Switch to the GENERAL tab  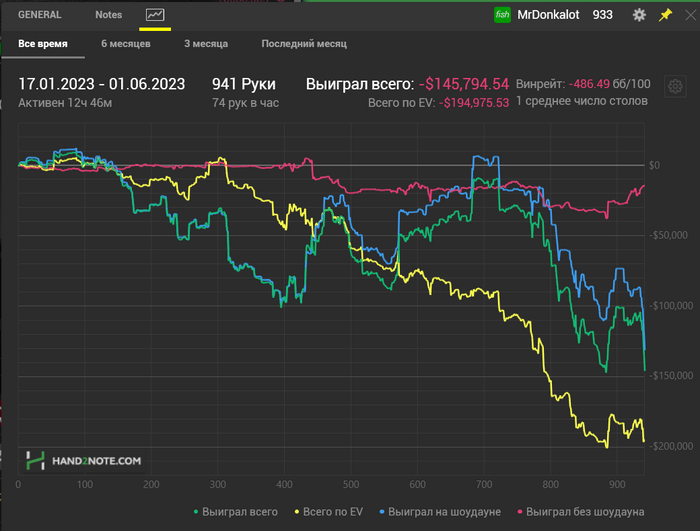tap(40, 15)
